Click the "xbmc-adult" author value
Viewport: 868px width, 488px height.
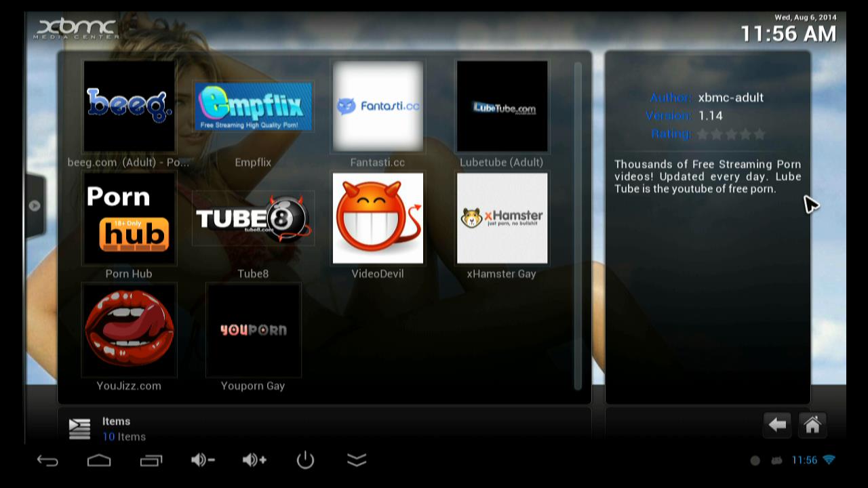coord(731,98)
